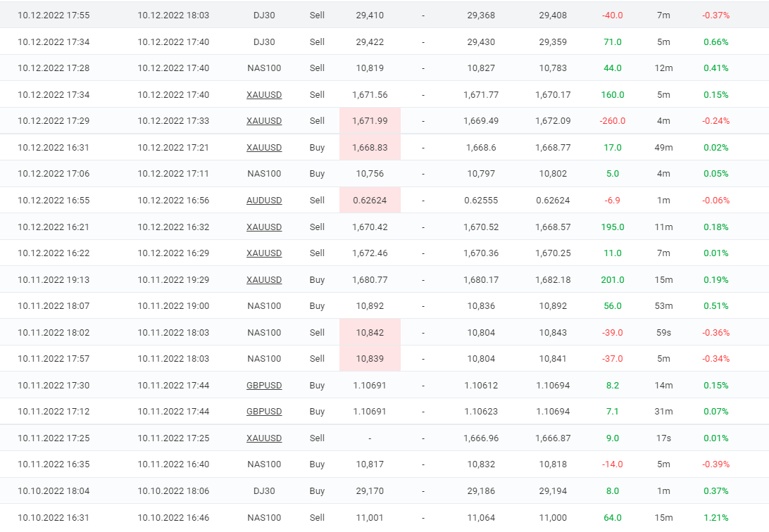The image size is (769, 532).
Task: Click the 10.10.2022 18:04 open date
Action: click(54, 491)
